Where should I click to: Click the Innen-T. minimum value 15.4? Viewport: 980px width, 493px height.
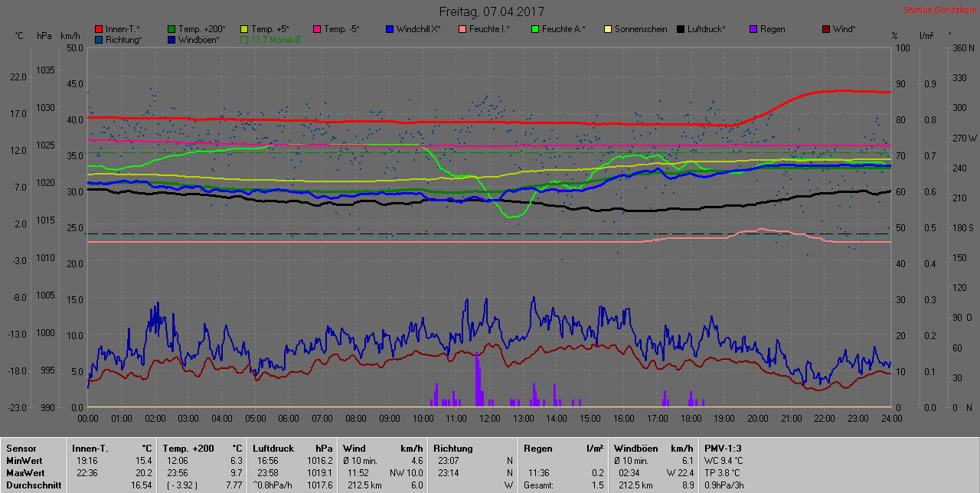point(144,460)
